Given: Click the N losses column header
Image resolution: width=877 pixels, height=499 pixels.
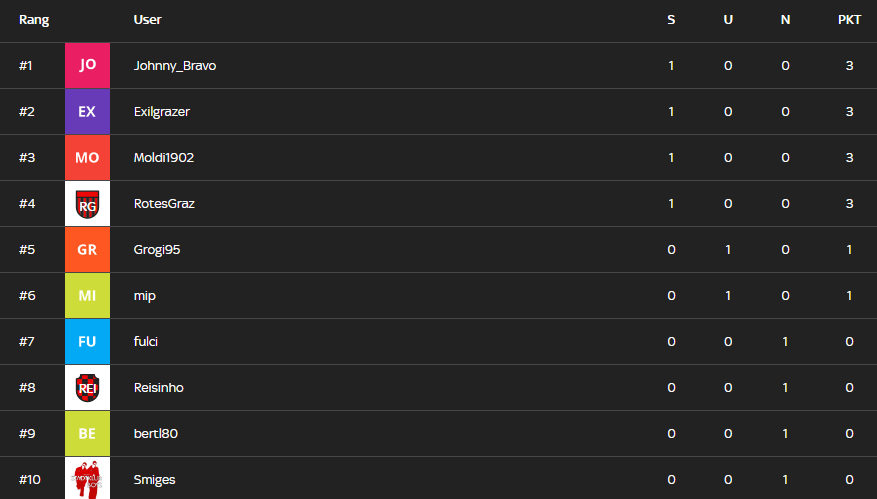Looking at the screenshot, I should 785,20.
